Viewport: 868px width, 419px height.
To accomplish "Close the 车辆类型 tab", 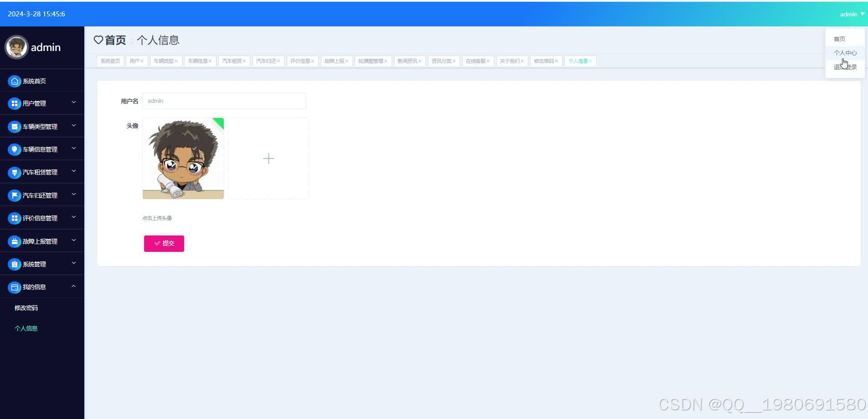I will coord(176,61).
